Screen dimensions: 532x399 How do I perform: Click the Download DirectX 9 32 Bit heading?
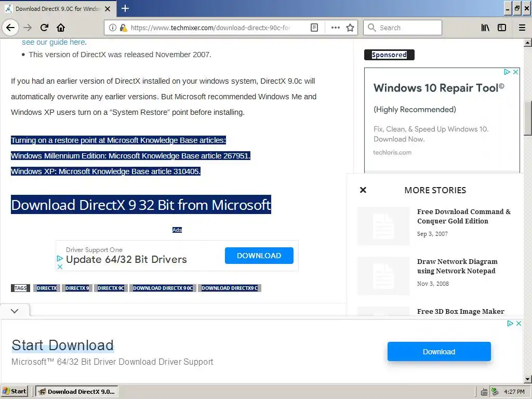pos(141,205)
